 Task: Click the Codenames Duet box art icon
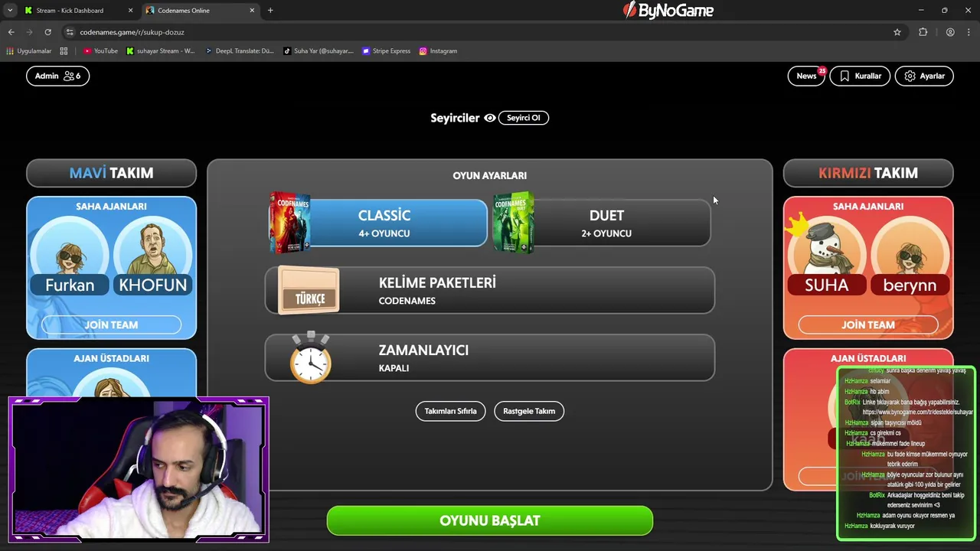(x=514, y=223)
